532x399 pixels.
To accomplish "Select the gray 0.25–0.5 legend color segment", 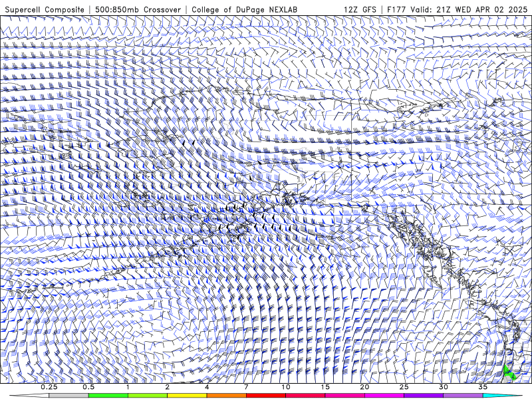I will (68, 396).
